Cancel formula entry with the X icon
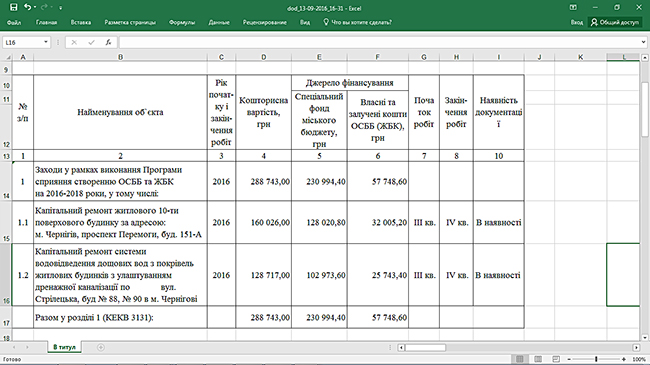The image size is (650, 365). [x=74, y=42]
